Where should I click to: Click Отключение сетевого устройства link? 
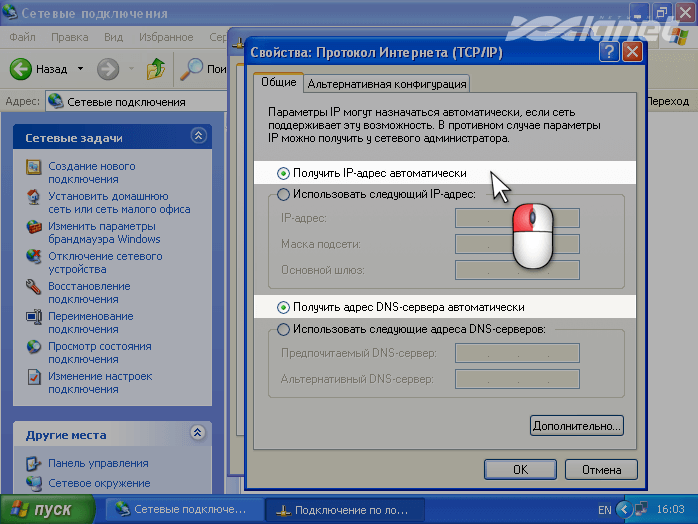click(x=105, y=263)
